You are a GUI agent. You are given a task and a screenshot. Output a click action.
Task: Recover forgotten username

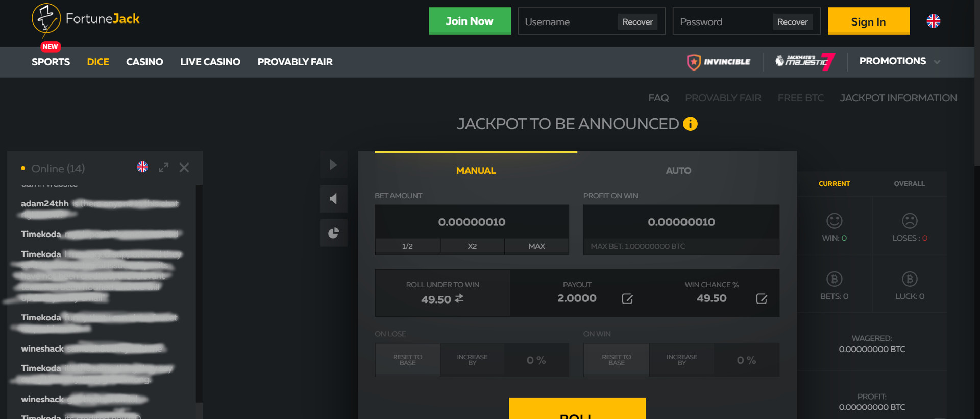click(638, 21)
